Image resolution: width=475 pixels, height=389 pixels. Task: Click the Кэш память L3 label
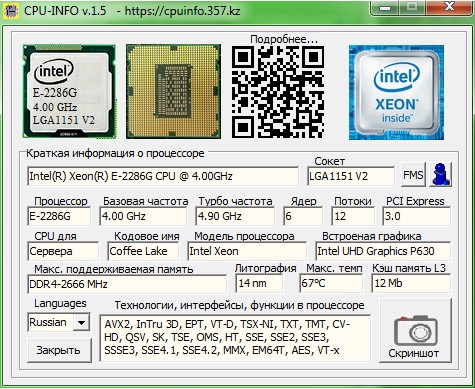(409, 268)
